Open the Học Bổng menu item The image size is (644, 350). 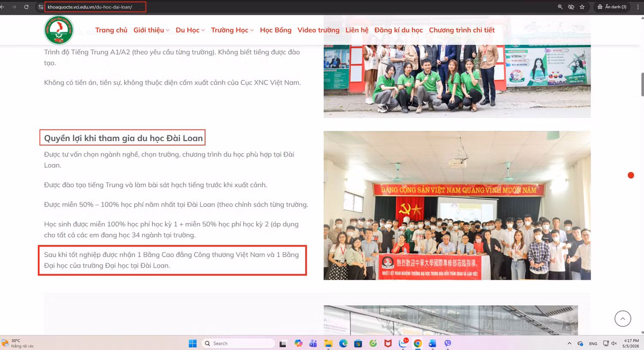tap(276, 30)
